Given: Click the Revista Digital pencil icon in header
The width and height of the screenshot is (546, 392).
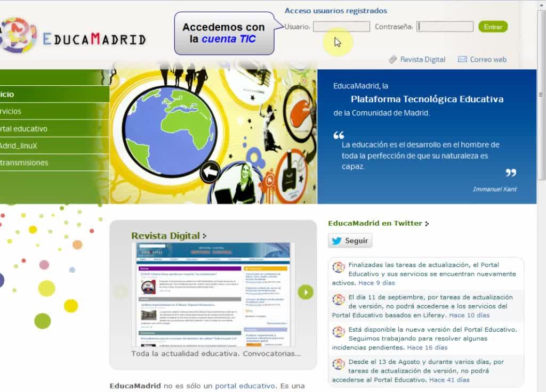Looking at the screenshot, I should (x=393, y=60).
